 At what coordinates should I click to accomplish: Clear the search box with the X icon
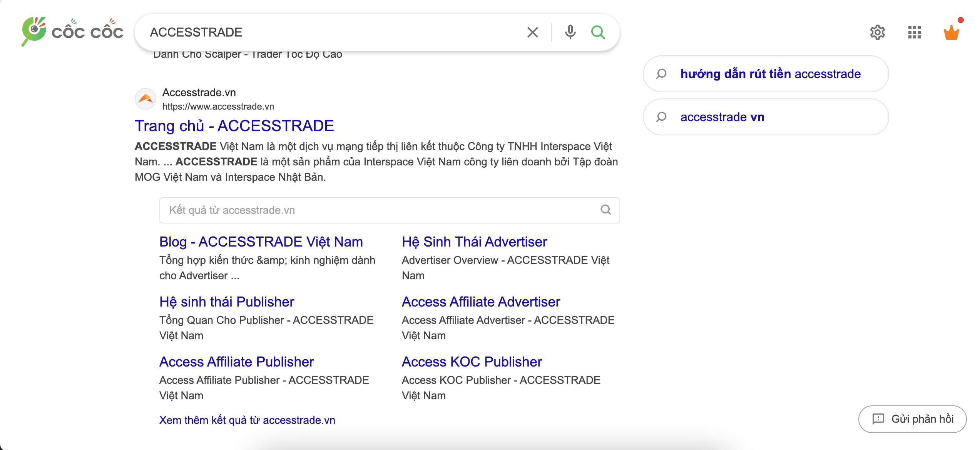pyautogui.click(x=532, y=32)
